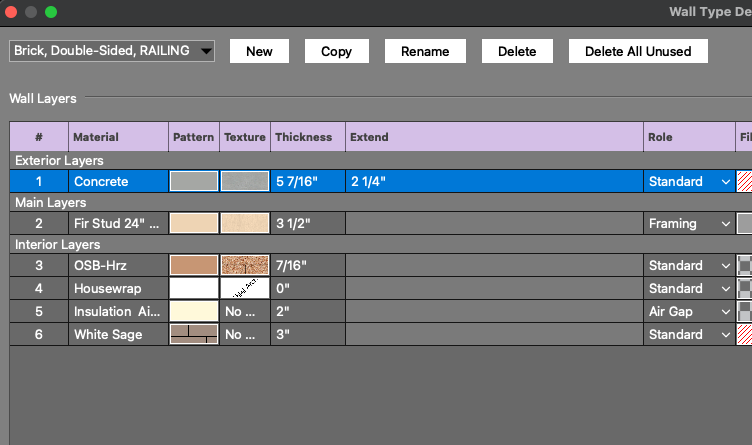This screenshot has height=445, width=752.
Task: Click the Fir Stud pattern swatch
Action: coord(194,223)
